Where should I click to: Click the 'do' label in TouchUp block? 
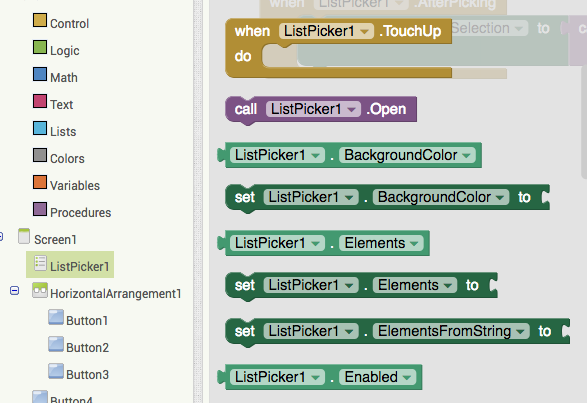pyautogui.click(x=243, y=56)
